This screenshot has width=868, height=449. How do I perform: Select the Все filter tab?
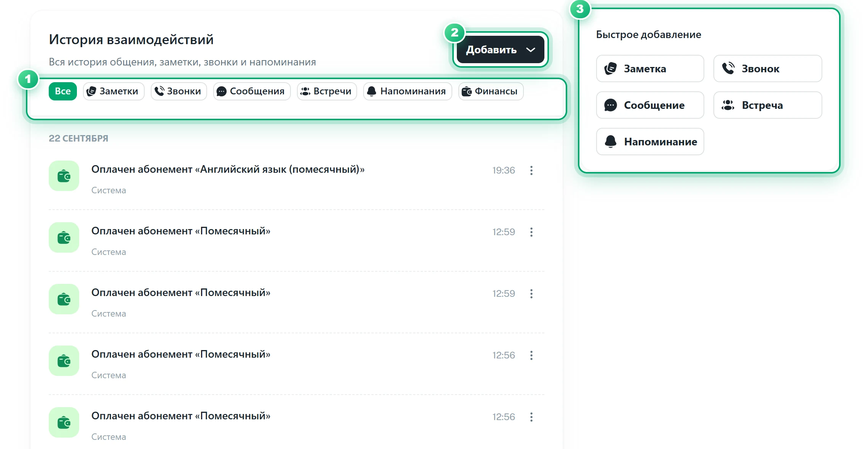pos(63,91)
